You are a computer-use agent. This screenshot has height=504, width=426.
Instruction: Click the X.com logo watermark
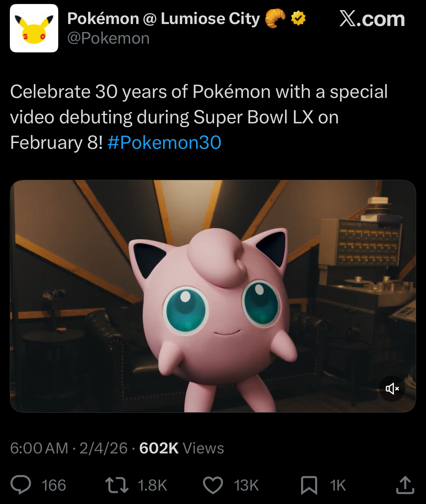pos(372,19)
